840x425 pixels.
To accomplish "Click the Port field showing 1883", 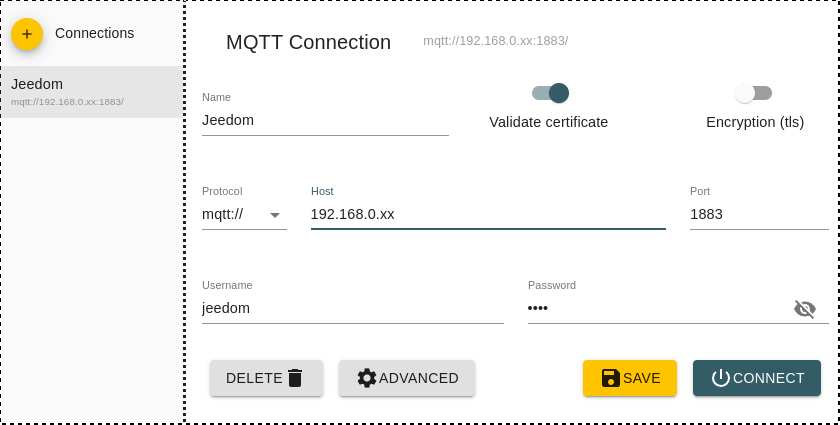I will 757,214.
